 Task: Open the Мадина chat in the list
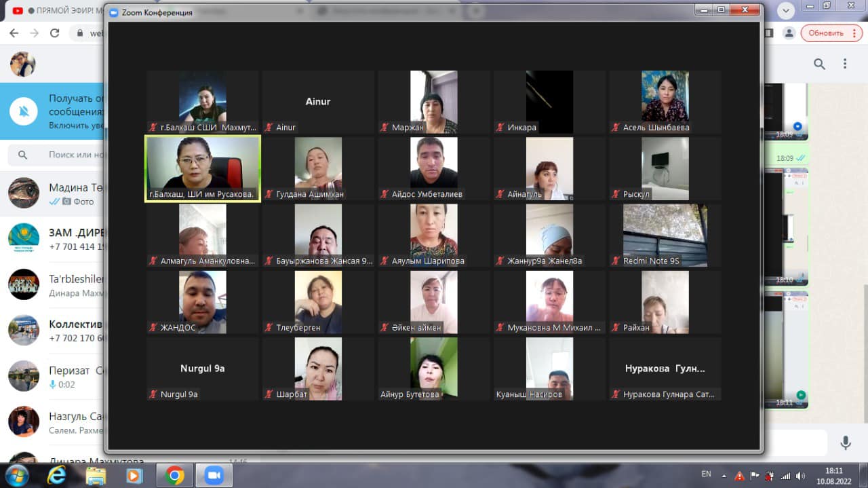54,193
